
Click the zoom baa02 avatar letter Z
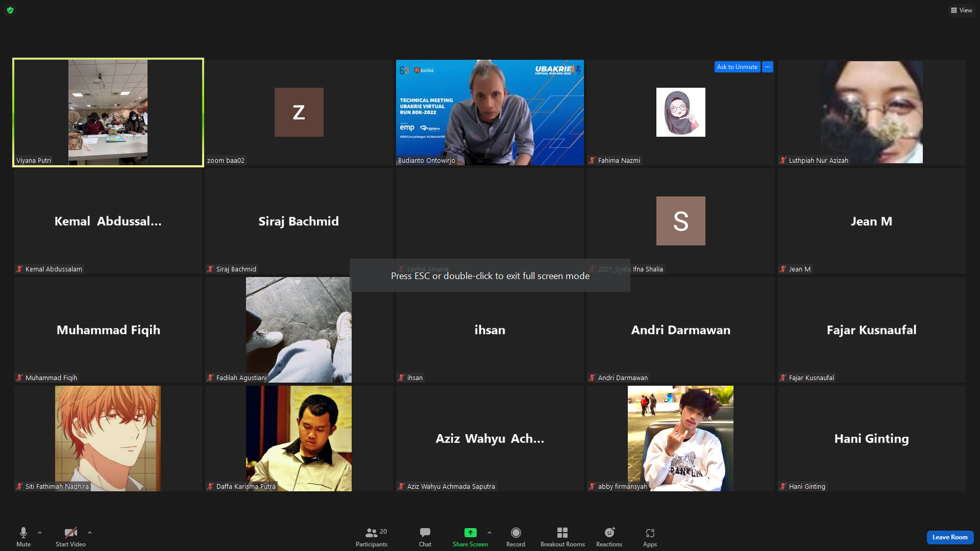(299, 112)
